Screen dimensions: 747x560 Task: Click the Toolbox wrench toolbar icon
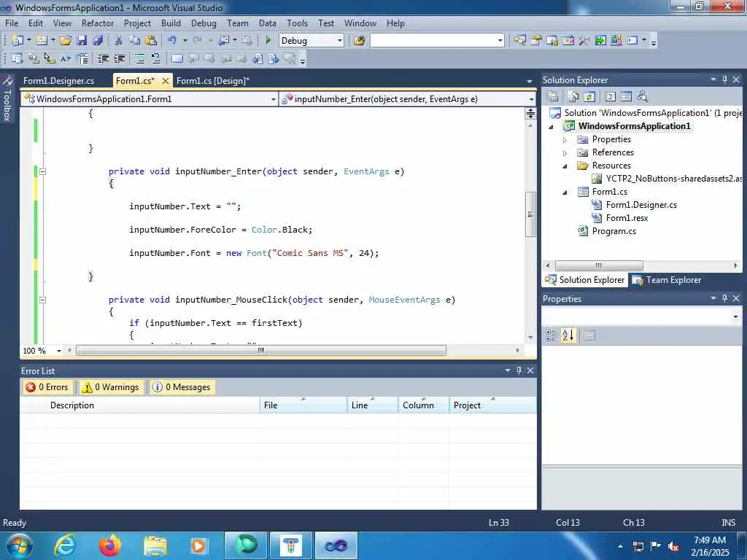[x=584, y=41]
